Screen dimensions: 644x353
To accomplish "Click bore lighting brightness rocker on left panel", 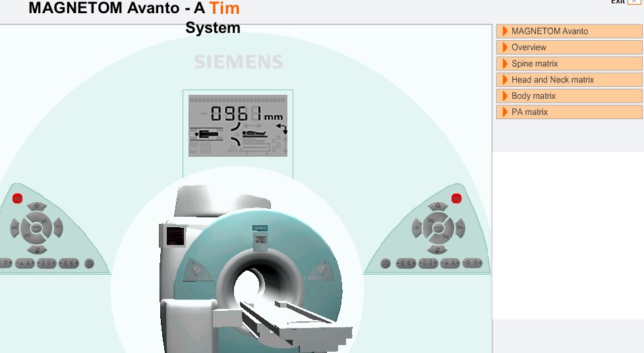I will coord(6,263).
